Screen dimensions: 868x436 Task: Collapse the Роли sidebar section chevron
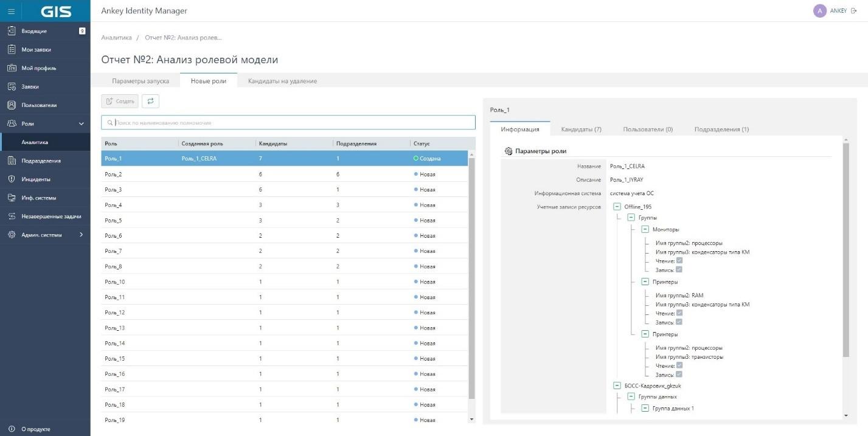(82, 124)
